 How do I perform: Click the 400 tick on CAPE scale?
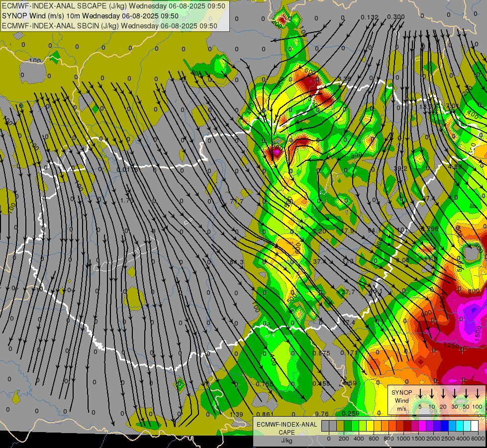pos(359,439)
